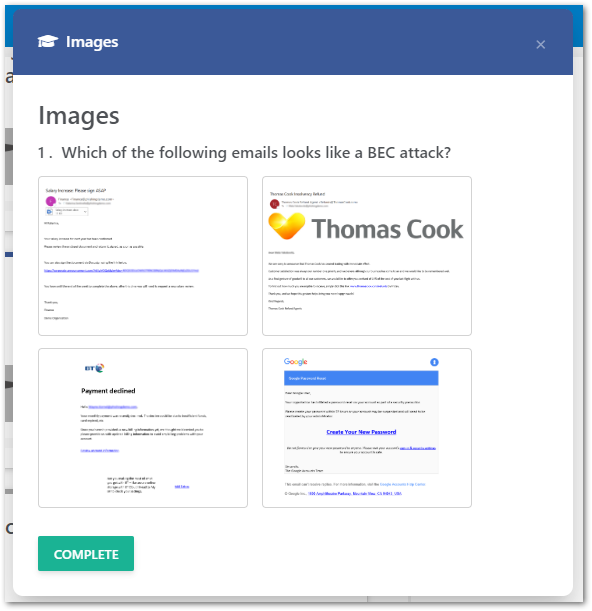Click the long blue URL in salary email

[122, 270]
